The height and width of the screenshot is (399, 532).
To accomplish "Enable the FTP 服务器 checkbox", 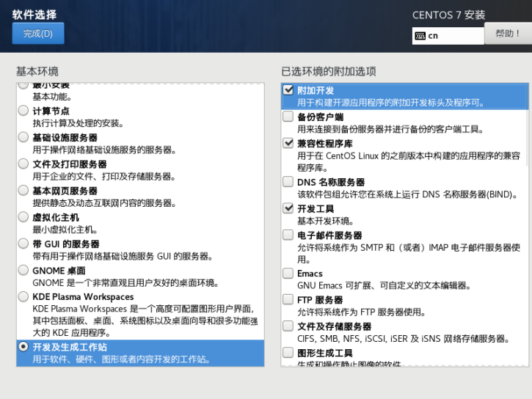I will 288,299.
